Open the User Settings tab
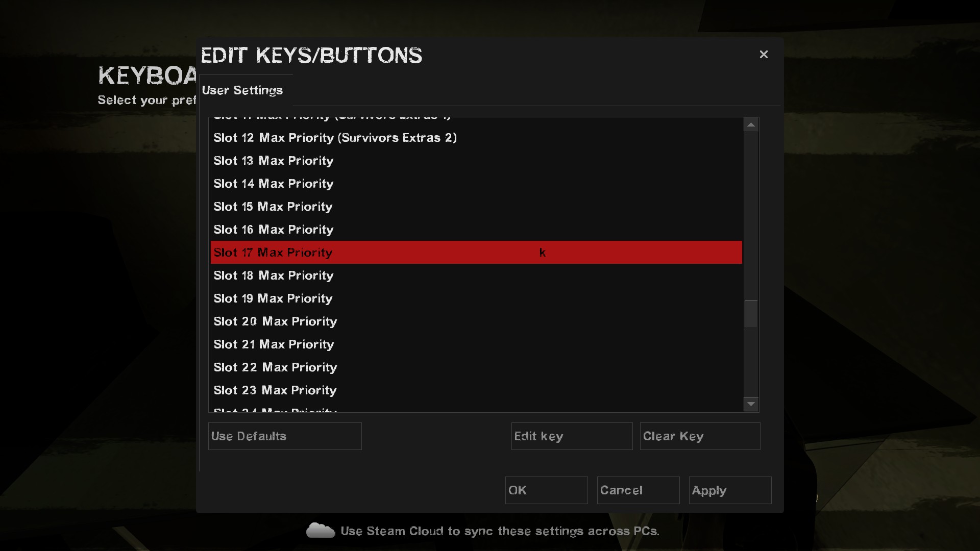980x551 pixels. 242,90
